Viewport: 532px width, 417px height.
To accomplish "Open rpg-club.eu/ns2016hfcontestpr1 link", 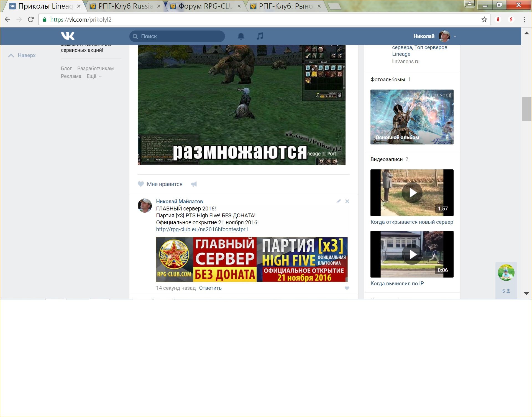I will click(x=202, y=229).
